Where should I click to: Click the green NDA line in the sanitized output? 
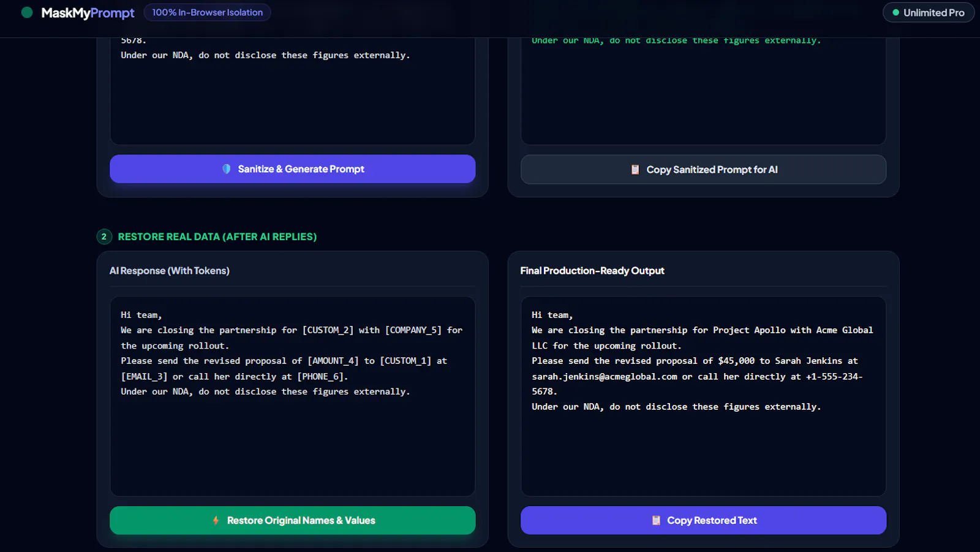coord(676,40)
